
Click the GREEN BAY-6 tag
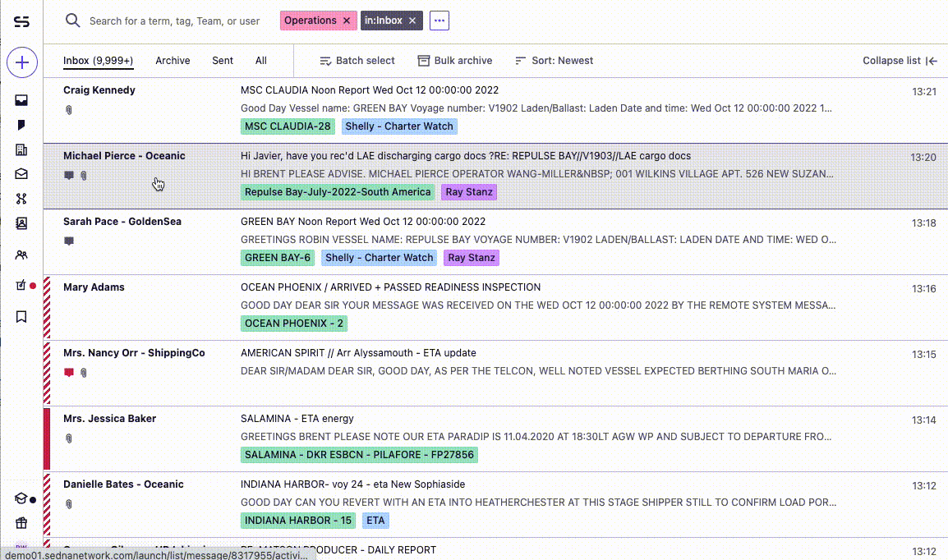[x=278, y=258]
